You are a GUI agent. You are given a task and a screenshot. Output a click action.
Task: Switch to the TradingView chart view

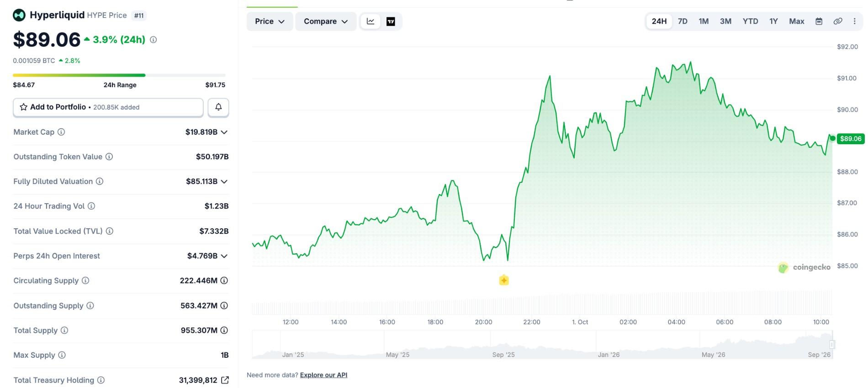pos(391,21)
